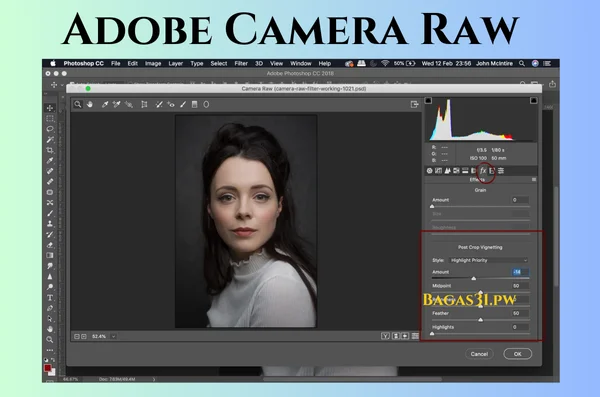The width and height of the screenshot is (600, 397).
Task: Select the Transform tool in Camera Raw
Action: click(144, 104)
